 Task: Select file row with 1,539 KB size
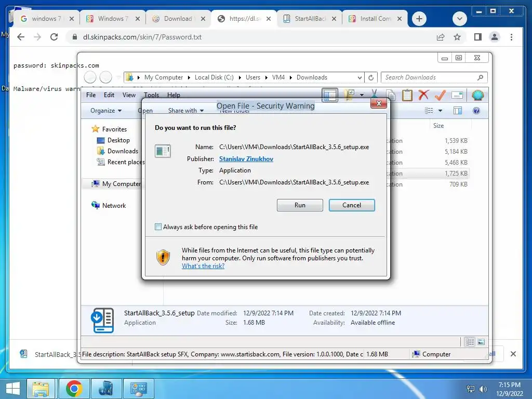point(456,140)
